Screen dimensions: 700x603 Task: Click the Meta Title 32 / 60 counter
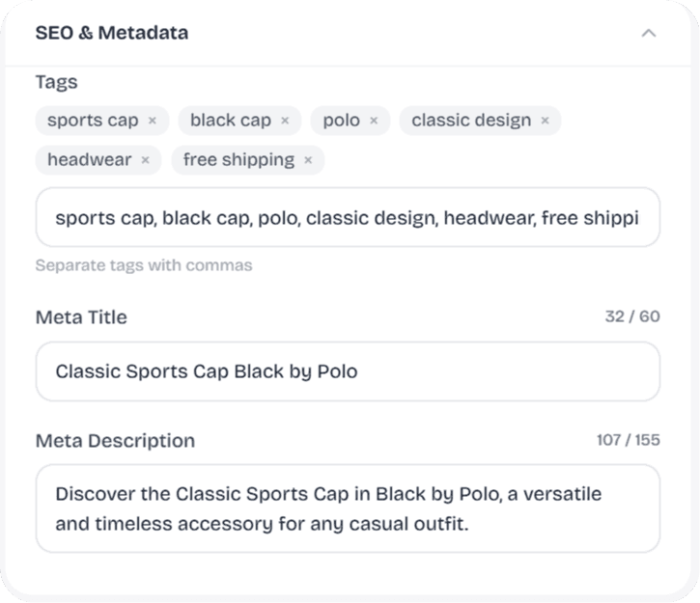click(632, 316)
